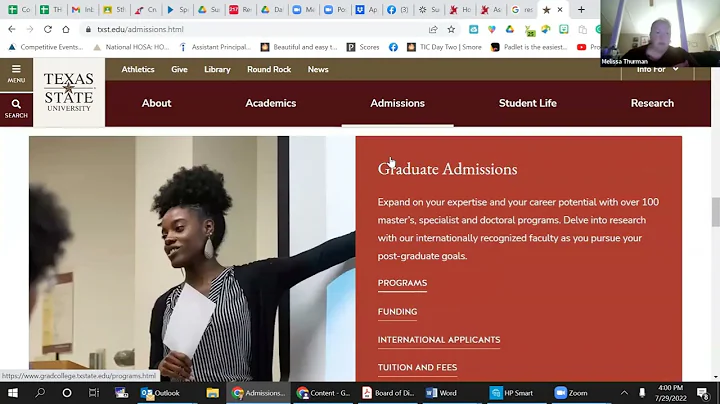Open the Admissions navigation menu
The image size is (720, 404).
point(398,103)
